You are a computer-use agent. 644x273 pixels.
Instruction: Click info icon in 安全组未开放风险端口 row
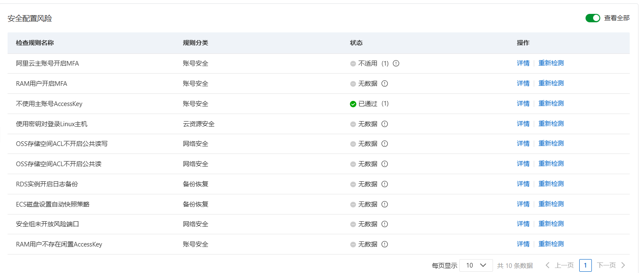[x=384, y=224]
